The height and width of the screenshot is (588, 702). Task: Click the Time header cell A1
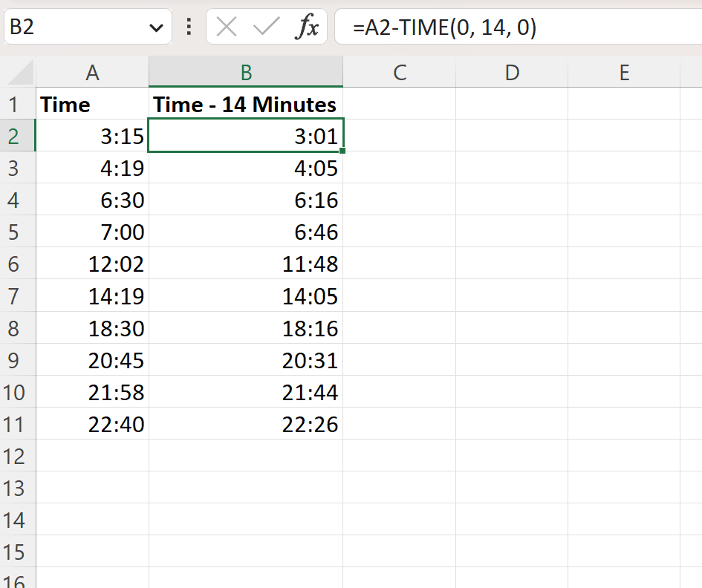pyautogui.click(x=92, y=104)
